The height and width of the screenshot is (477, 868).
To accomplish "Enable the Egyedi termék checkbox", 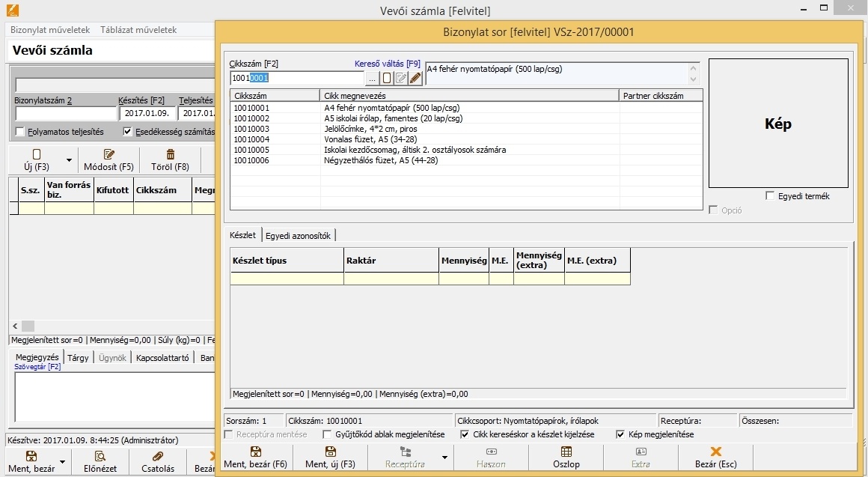I will click(x=771, y=196).
